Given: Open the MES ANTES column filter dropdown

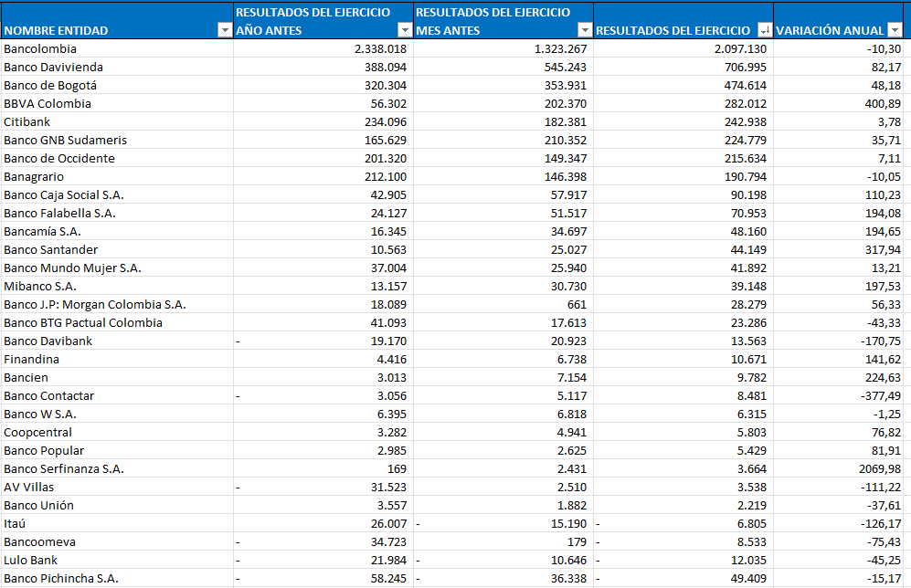Looking at the screenshot, I should (x=585, y=30).
